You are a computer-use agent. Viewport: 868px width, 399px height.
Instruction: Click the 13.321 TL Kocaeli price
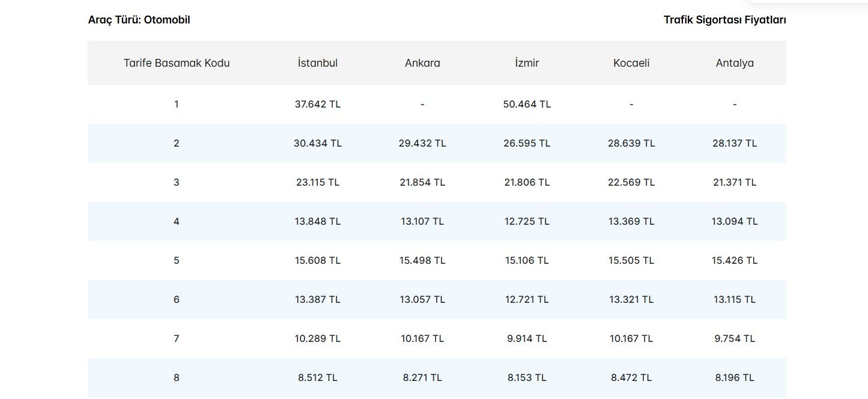pos(631,299)
